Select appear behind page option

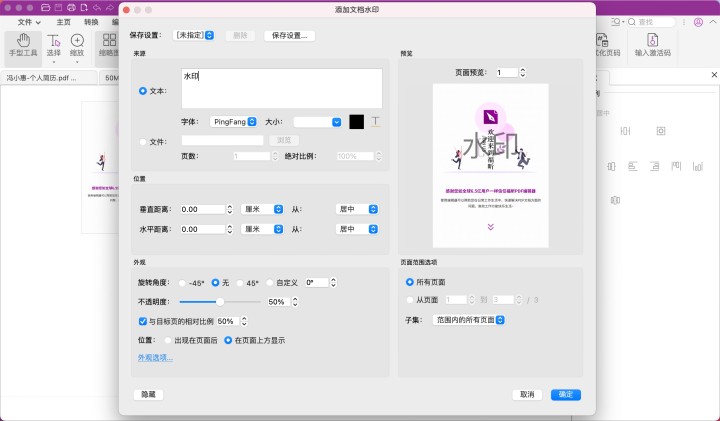point(167,340)
